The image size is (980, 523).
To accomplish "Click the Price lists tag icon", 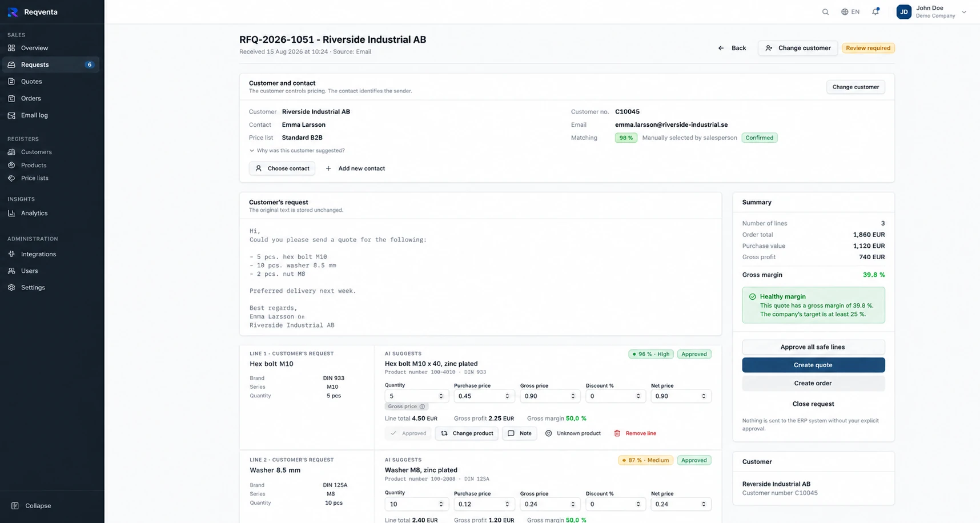I will [11, 178].
